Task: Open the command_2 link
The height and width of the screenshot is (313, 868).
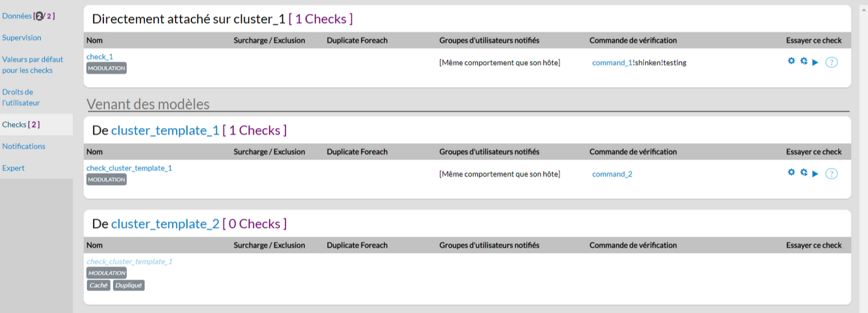Action: click(612, 174)
